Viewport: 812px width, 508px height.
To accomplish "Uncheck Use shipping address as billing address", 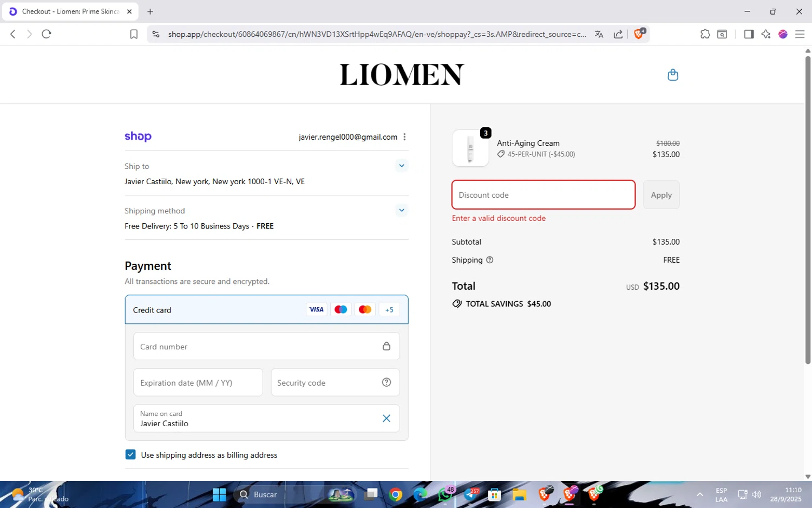I will pos(130,454).
